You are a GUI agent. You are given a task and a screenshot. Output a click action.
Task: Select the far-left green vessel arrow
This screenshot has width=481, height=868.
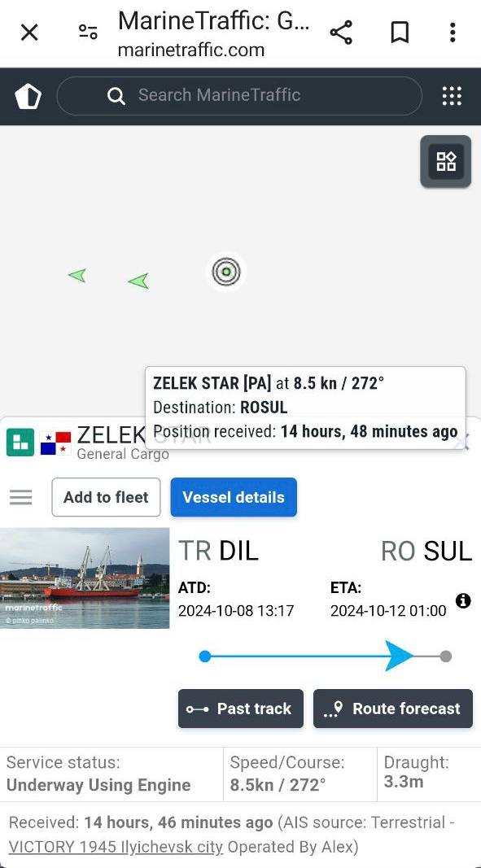(x=77, y=275)
